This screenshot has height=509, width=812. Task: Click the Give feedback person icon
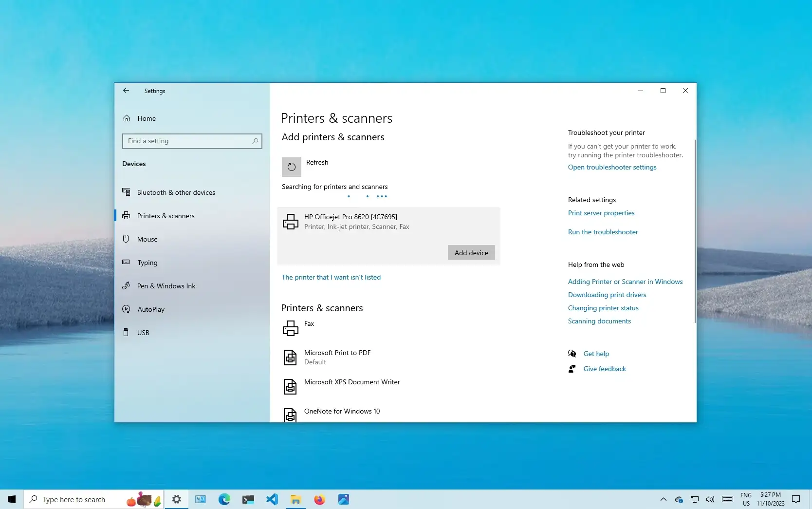(x=572, y=369)
